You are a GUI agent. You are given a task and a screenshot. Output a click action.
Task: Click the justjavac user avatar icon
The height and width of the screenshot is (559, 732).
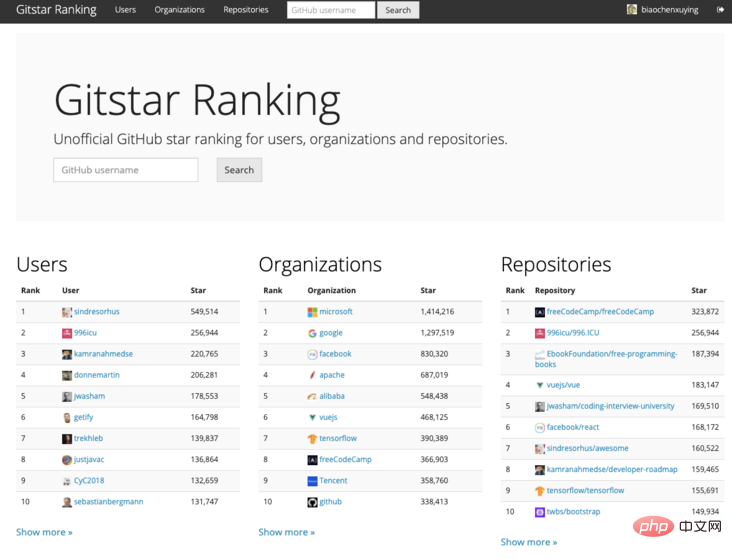[x=67, y=460]
